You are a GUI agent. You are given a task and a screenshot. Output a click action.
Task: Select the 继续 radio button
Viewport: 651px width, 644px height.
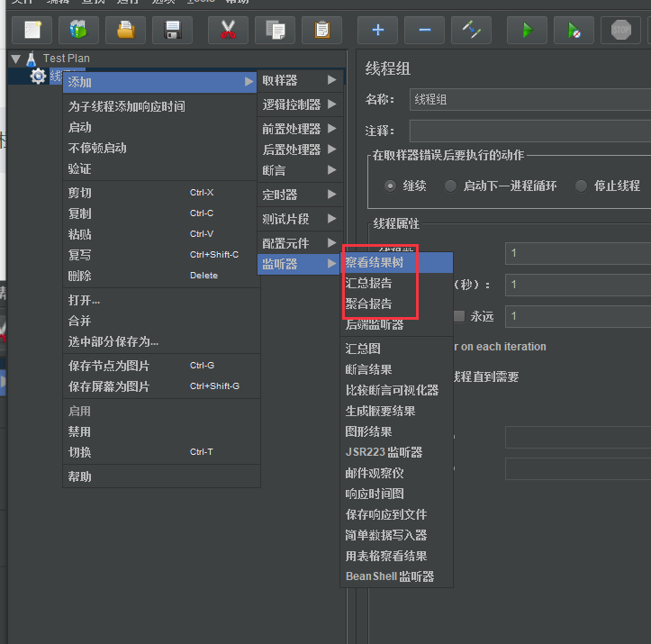[390, 186]
